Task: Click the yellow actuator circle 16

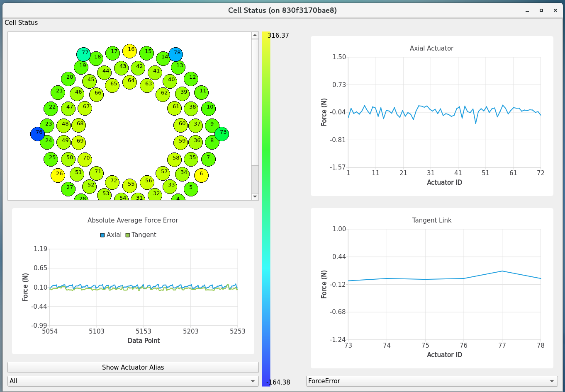Action: 130,51
